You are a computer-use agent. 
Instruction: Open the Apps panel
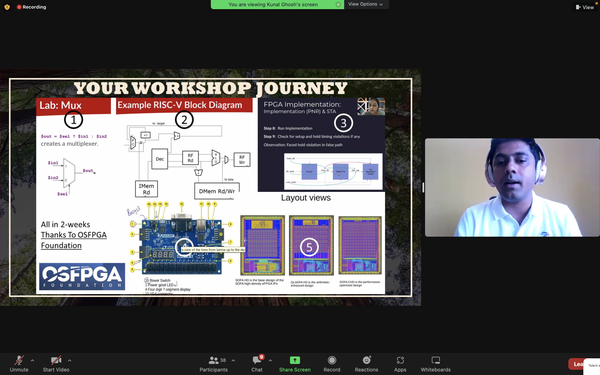click(400, 364)
